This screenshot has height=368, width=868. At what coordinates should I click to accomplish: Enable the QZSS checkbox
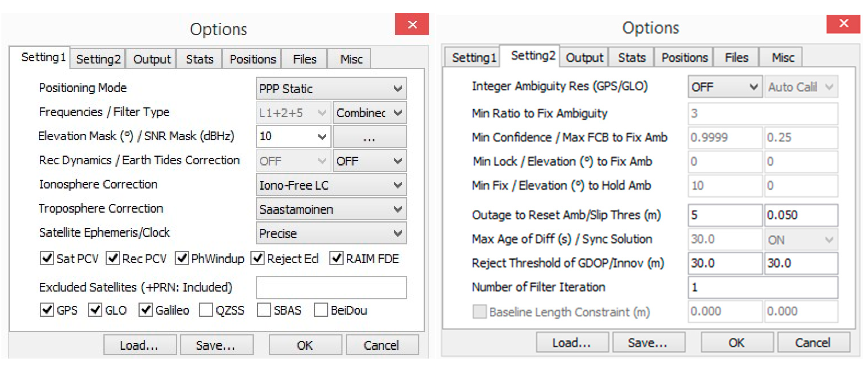click(x=205, y=310)
